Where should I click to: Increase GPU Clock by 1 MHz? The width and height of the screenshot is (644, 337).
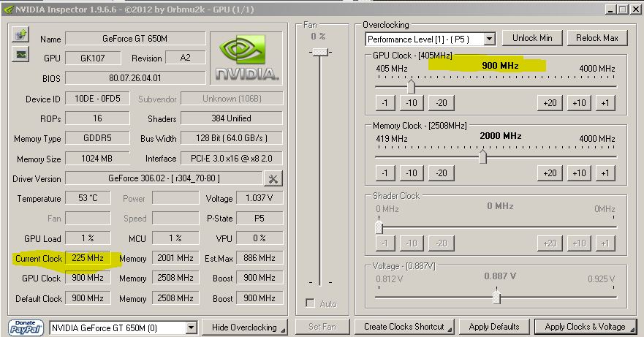(x=605, y=103)
